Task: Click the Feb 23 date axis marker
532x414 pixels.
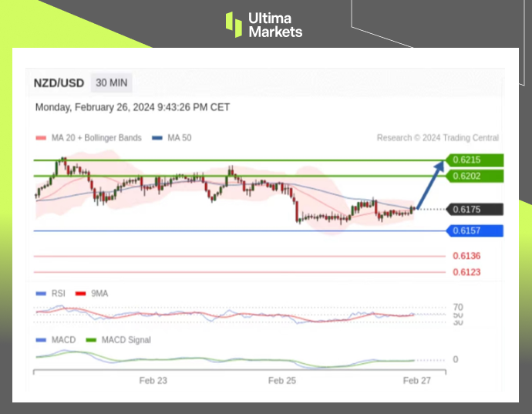Action: point(153,380)
